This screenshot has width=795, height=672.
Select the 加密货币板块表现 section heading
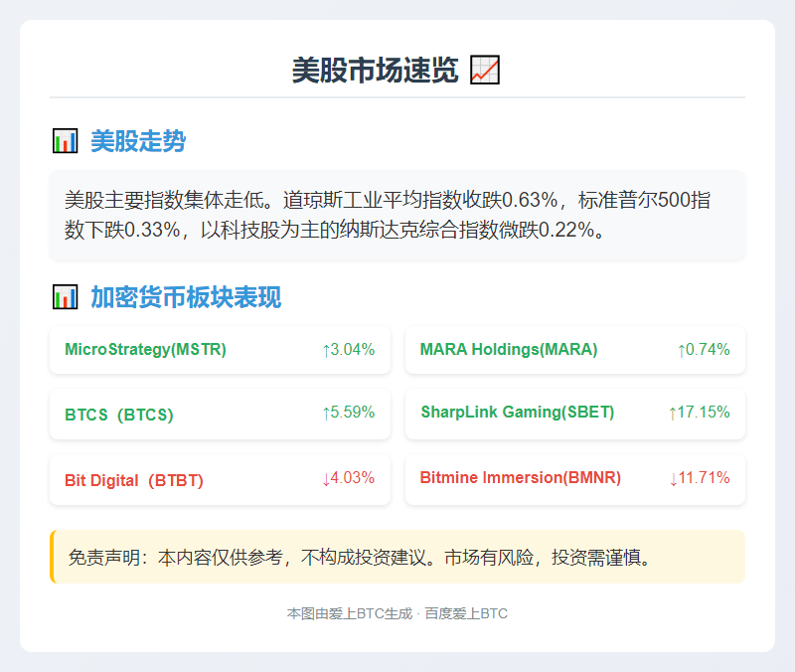click(x=186, y=296)
